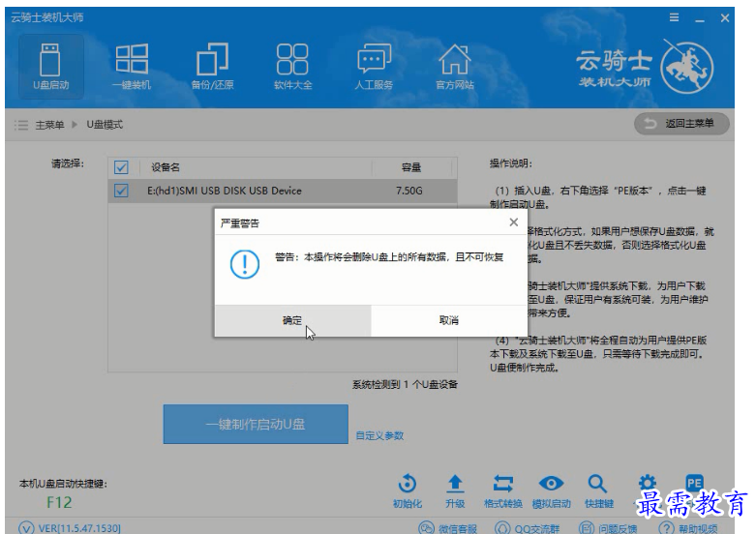Open 微信客服 in status bar
Screen dimensions: 756x534
[447, 528]
